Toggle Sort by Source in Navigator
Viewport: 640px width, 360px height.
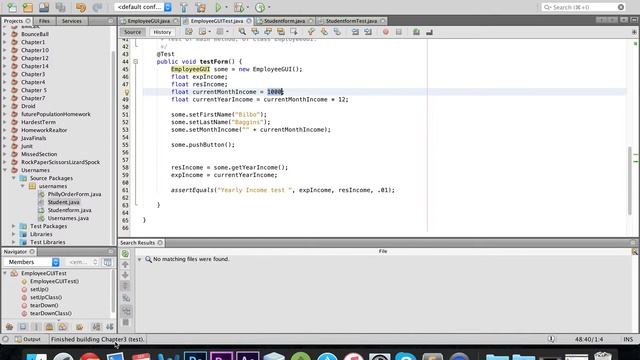point(110,327)
